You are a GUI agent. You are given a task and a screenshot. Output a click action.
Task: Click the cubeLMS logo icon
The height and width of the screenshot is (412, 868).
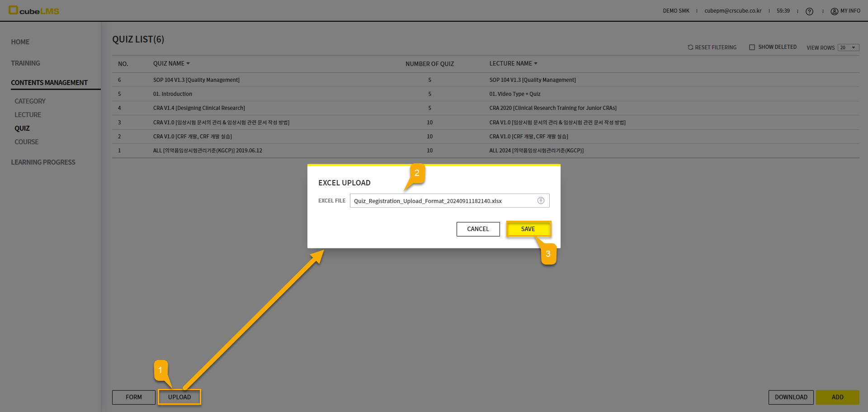(x=14, y=10)
